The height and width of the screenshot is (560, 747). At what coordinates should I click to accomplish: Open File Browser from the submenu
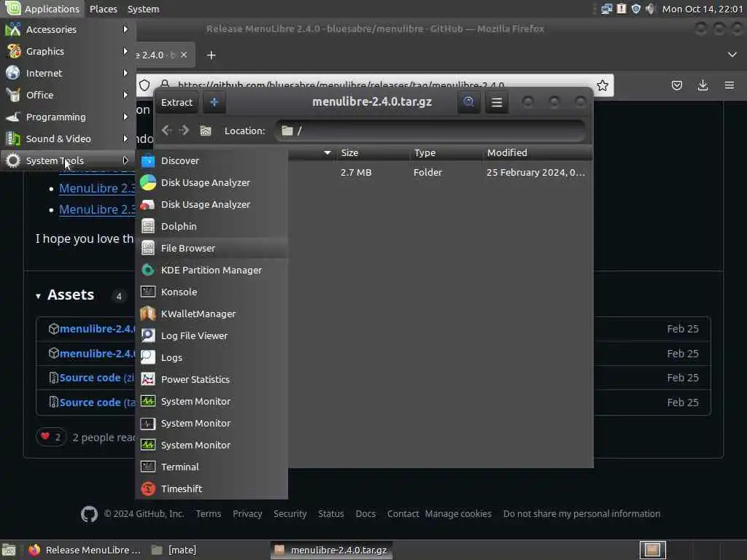click(x=212, y=249)
